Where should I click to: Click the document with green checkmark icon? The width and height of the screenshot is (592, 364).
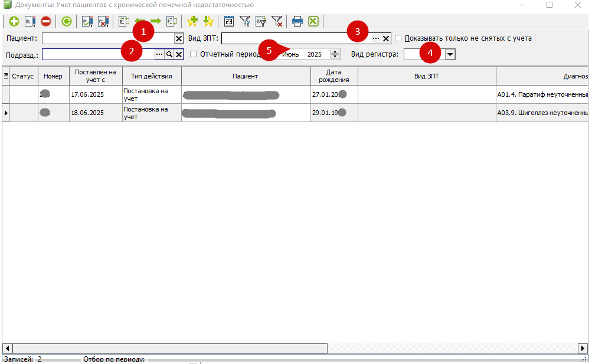[87, 21]
